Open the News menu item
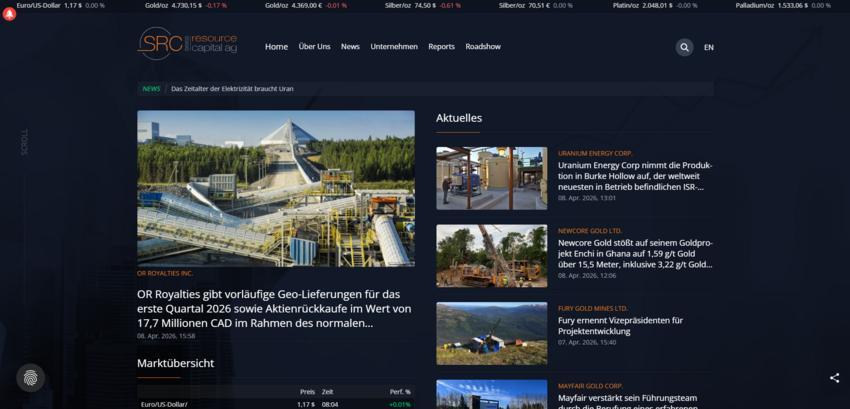850x409 pixels. coord(350,47)
